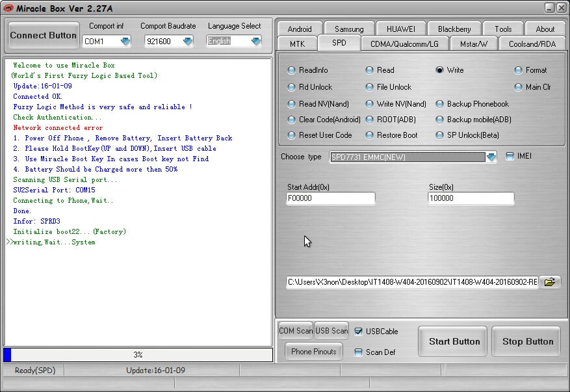The width and height of the screenshot is (570, 392).
Task: Select the ReadInfo radio button
Action: coord(291,70)
